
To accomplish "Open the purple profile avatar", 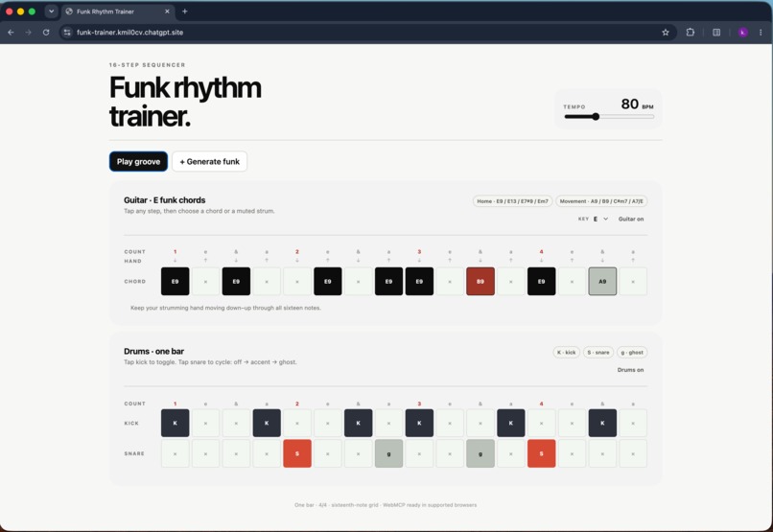I will point(743,33).
